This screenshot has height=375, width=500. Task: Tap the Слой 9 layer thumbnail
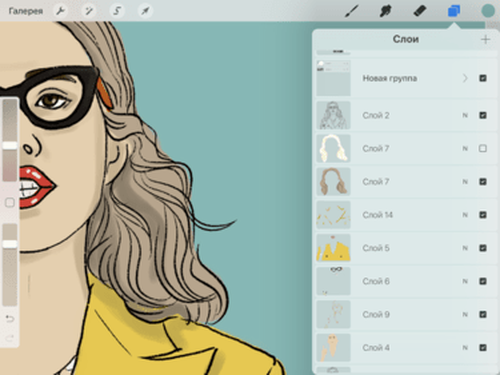pyautogui.click(x=333, y=314)
